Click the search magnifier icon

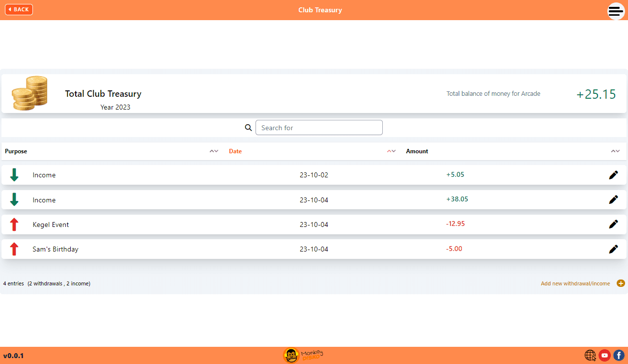[x=248, y=128]
